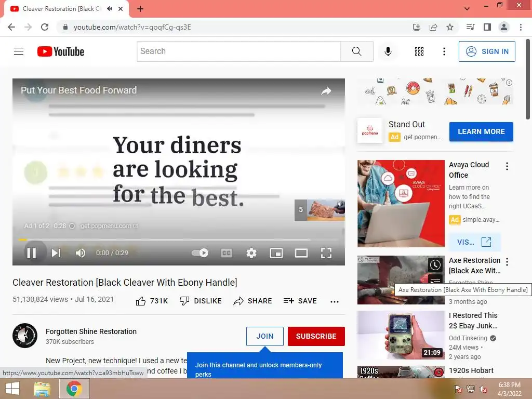This screenshot has height=399, width=532.
Task: Click the page vertical scrollbar
Action: (528, 79)
